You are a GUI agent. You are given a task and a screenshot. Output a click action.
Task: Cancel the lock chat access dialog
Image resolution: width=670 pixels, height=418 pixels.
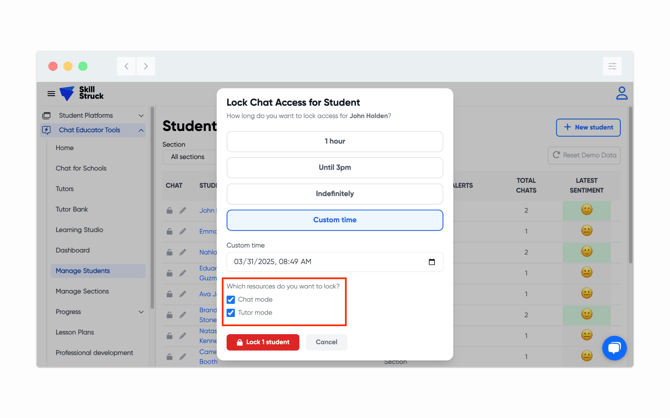tap(326, 342)
